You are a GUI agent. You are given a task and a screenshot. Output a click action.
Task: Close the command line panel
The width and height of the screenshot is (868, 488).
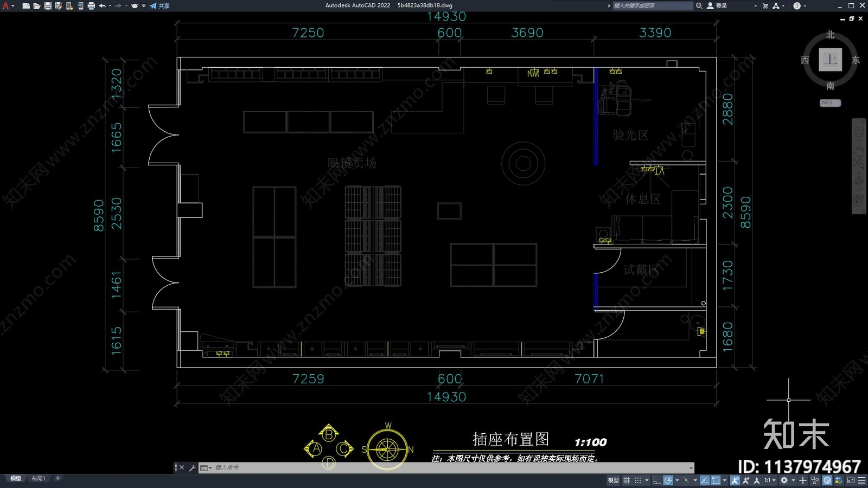tap(182, 467)
